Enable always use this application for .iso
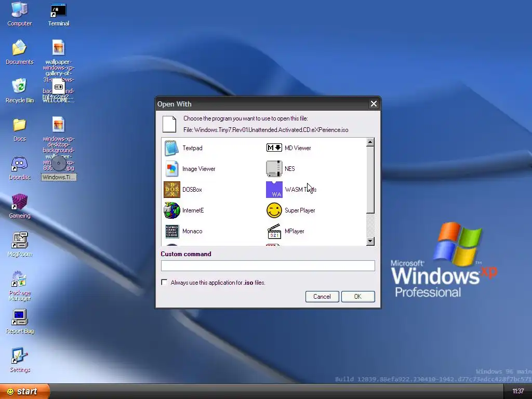This screenshot has height=399, width=532. tap(164, 282)
